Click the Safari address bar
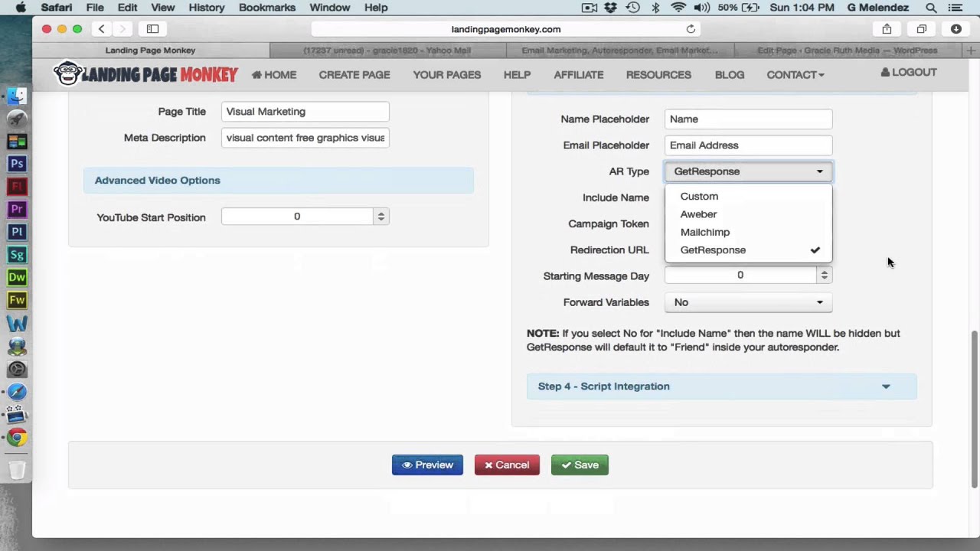Viewport: 980px width, 551px height. (505, 29)
